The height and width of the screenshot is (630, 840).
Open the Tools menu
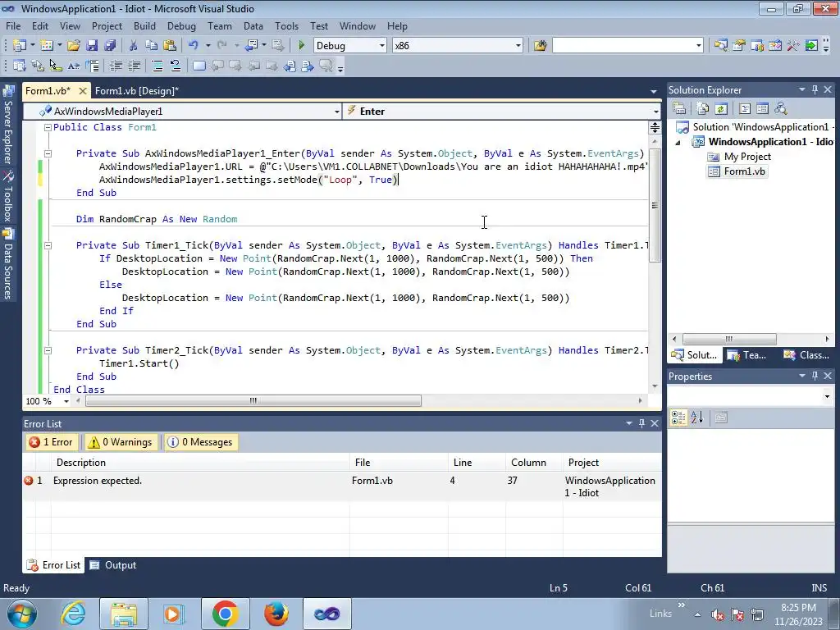(x=286, y=25)
